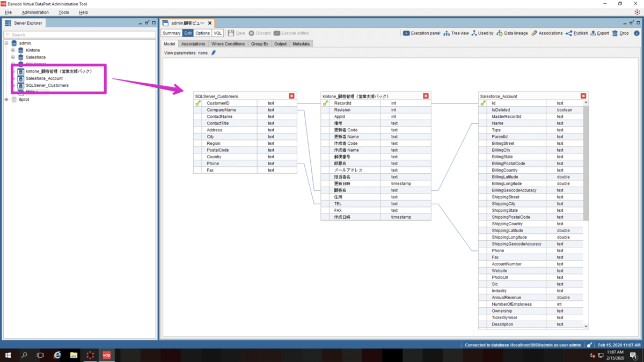This screenshot has height=362, width=644.
Task: Click key icon beside CustomerID
Action: click(x=198, y=103)
